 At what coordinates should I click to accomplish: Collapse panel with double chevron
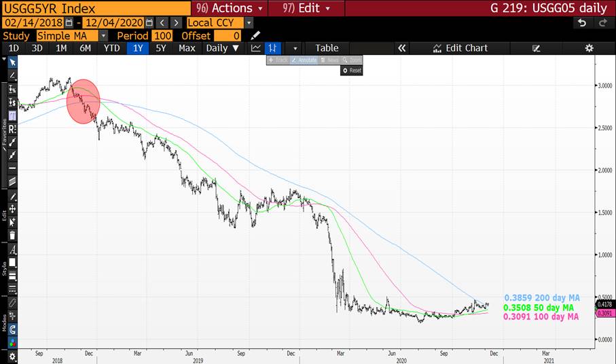(x=401, y=48)
